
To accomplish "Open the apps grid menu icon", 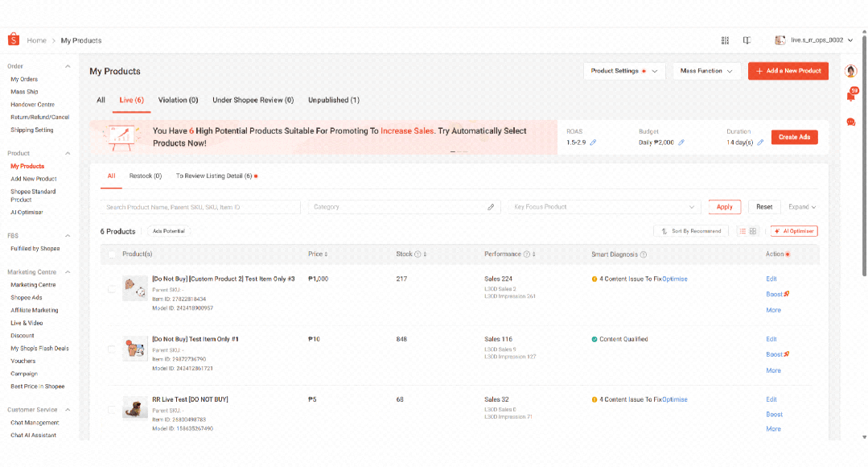I will [725, 40].
